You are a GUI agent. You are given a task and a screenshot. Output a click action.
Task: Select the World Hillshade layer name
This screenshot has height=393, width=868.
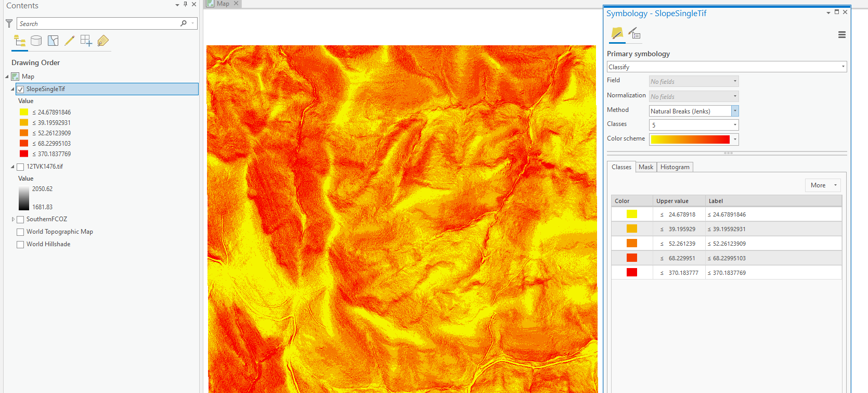[x=48, y=244]
